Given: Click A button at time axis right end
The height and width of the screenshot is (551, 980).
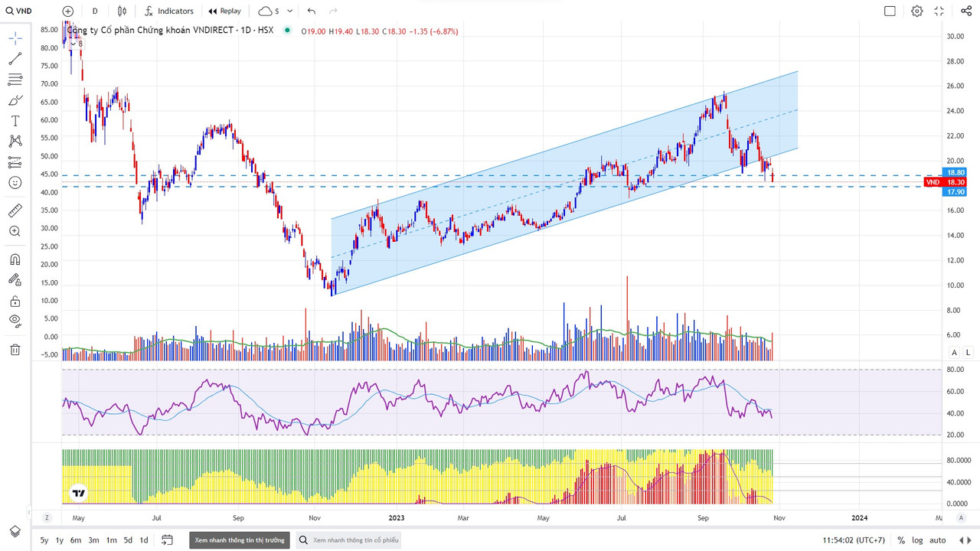Looking at the screenshot, I should pos(962,517).
